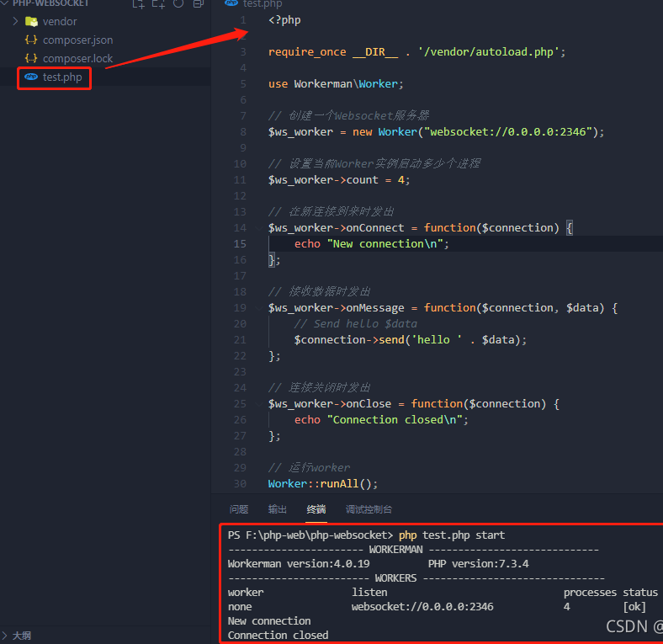The image size is (663, 644).
Task: Open composer.json in the explorer
Action: point(77,40)
